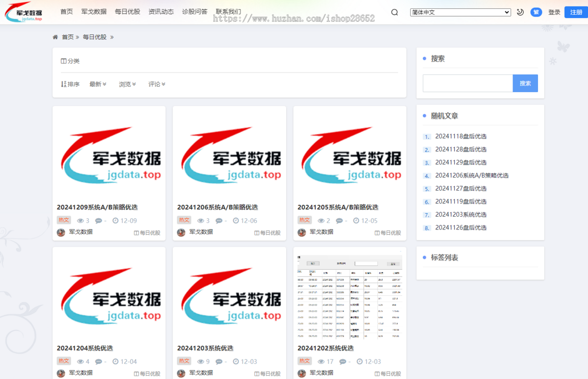
Task: Open card title 20241206系统A/B策略优选
Action: [218, 207]
